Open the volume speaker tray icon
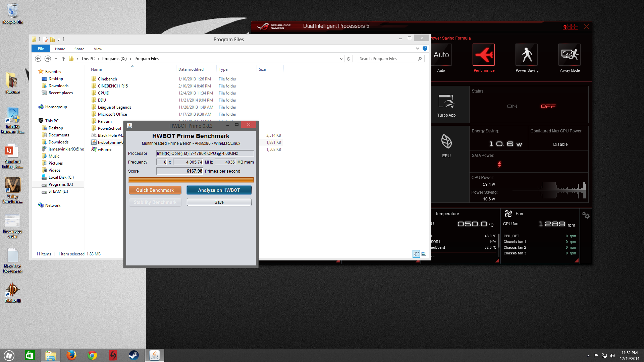644x362 pixels. coord(612,355)
